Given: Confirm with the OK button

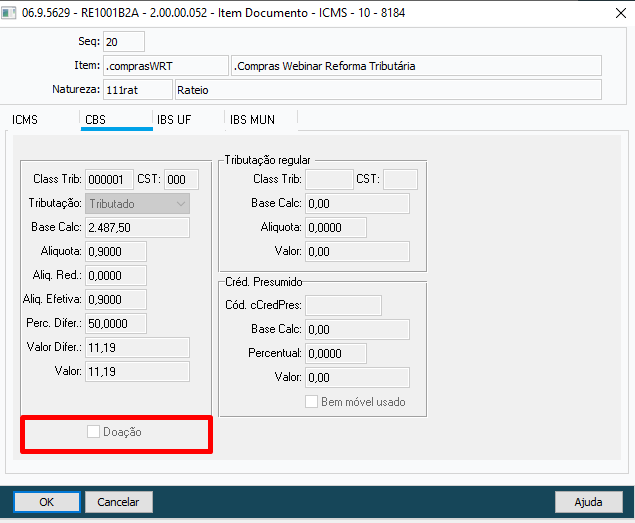Looking at the screenshot, I should (x=47, y=502).
